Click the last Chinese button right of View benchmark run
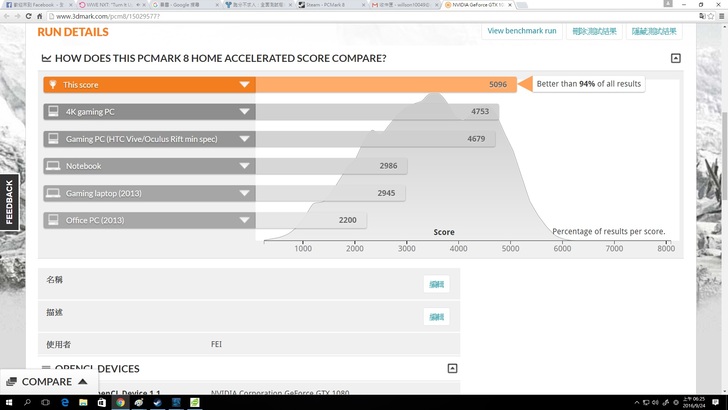Screen dimensions: 728x410 [x=654, y=31]
